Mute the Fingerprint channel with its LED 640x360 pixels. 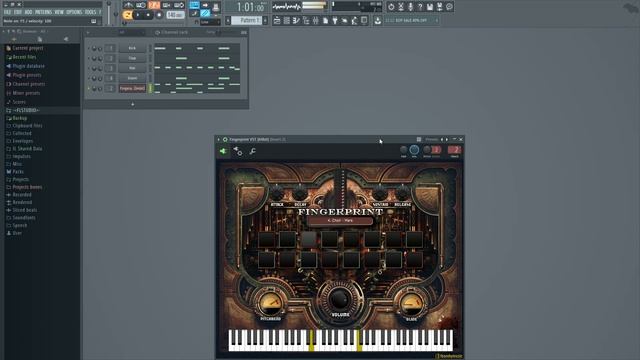[x=89, y=88]
